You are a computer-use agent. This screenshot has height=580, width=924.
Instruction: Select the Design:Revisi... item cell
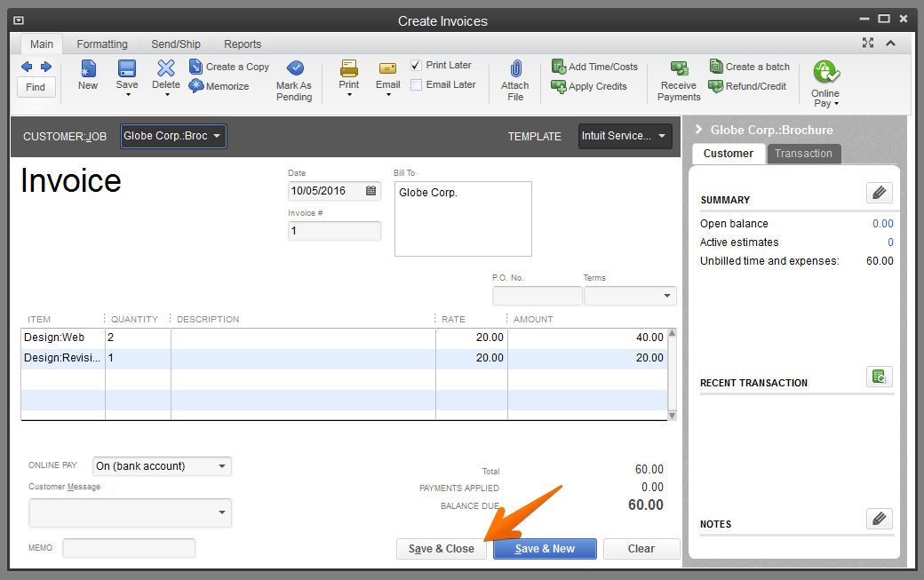tap(63, 358)
